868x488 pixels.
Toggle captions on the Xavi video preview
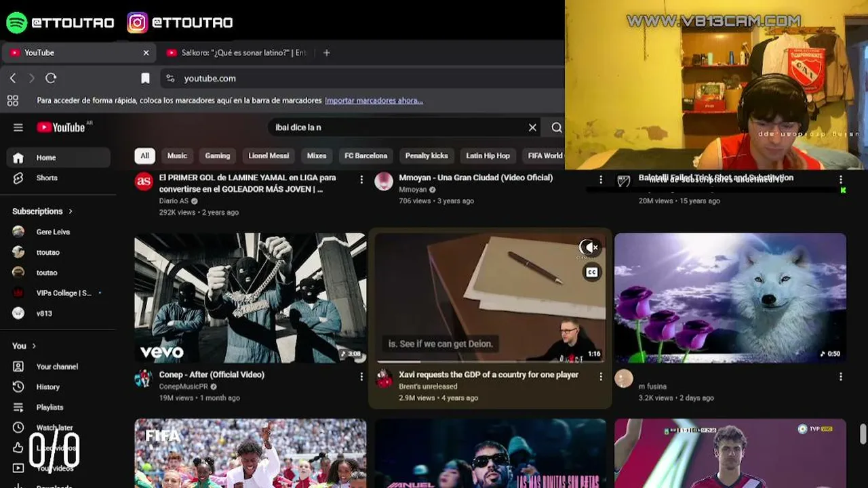tap(591, 272)
